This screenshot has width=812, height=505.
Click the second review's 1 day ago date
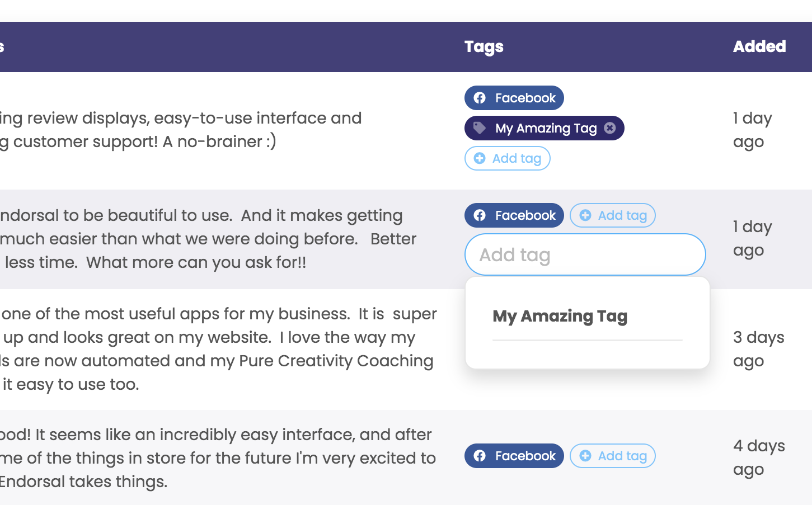click(752, 238)
